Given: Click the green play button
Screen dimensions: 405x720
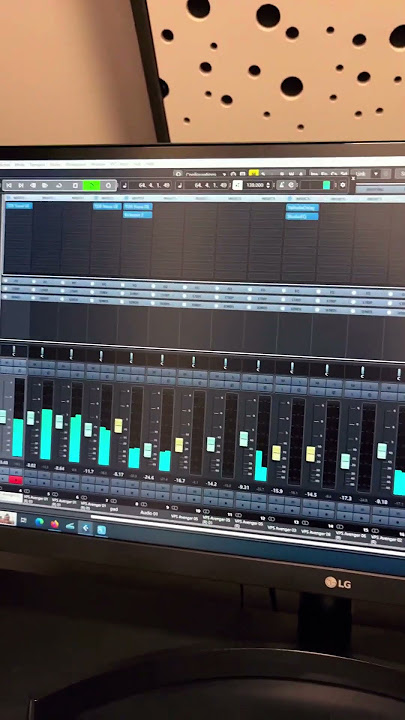Looking at the screenshot, I should (x=92, y=185).
